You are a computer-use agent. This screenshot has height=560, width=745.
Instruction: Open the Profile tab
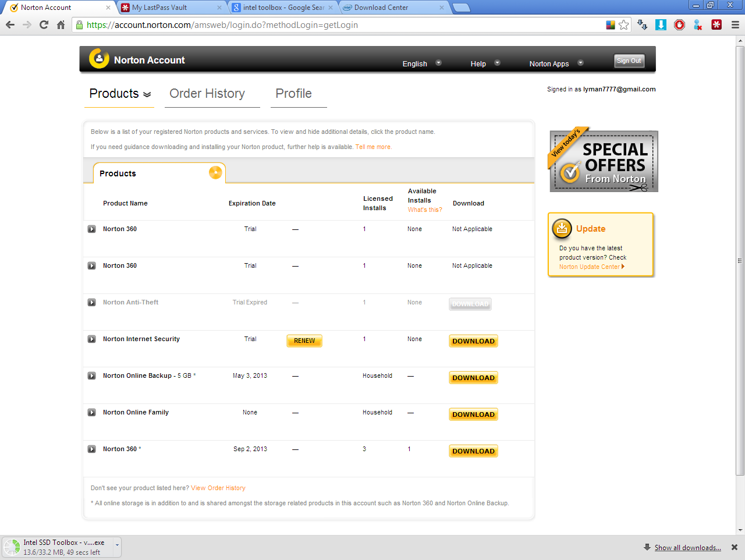[293, 94]
